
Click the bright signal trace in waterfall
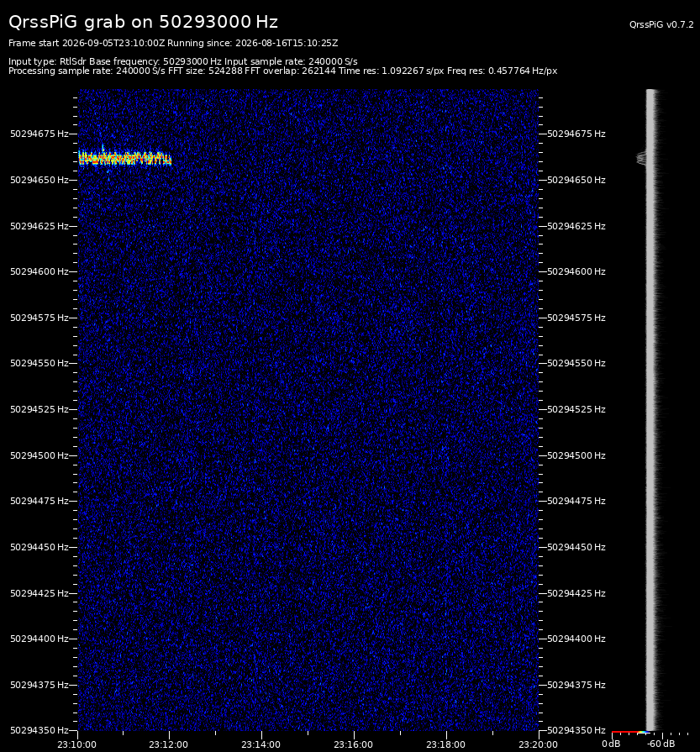[124, 158]
